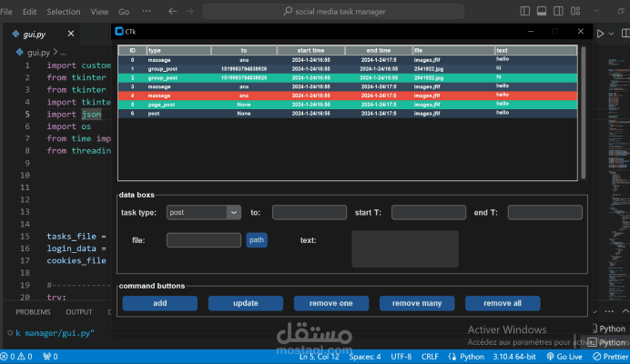Screen dimensions: 630x364
Task: Switch to the OUTPUT panel tab
Action: click(78, 312)
